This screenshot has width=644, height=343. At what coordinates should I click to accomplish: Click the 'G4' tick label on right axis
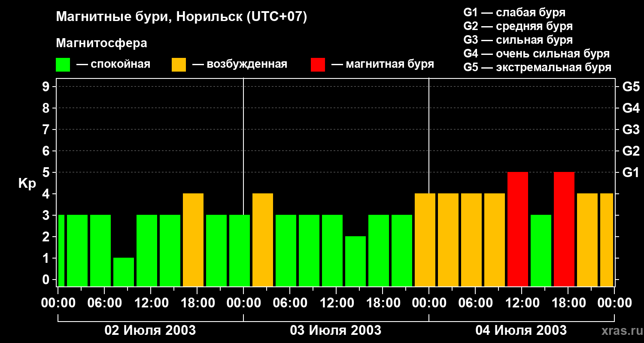(x=631, y=108)
